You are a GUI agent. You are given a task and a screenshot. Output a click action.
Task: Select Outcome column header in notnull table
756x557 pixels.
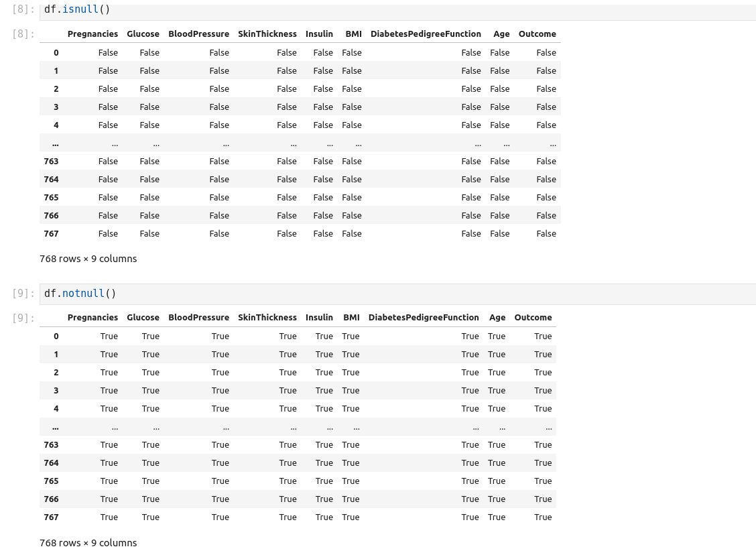(x=533, y=318)
